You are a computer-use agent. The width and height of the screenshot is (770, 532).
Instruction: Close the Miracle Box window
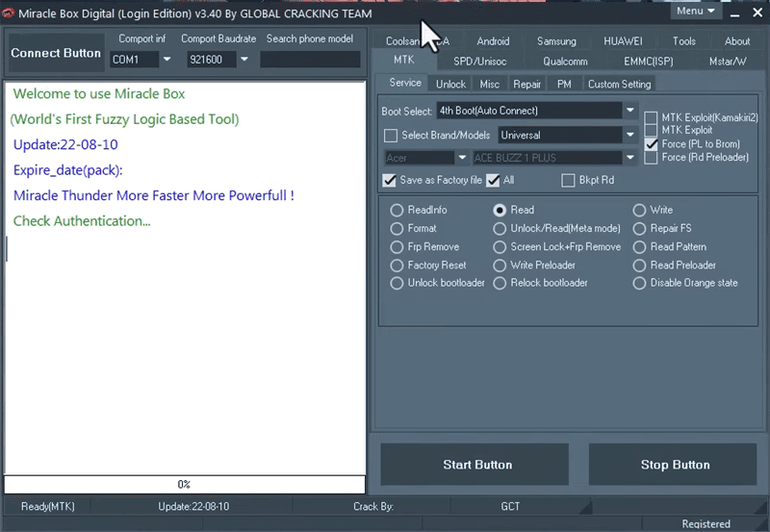(757, 13)
